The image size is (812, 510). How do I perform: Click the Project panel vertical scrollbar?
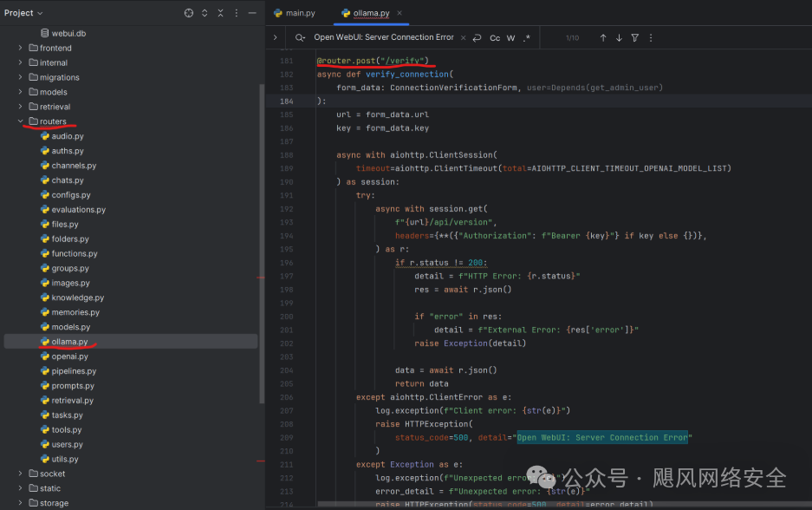(262, 244)
